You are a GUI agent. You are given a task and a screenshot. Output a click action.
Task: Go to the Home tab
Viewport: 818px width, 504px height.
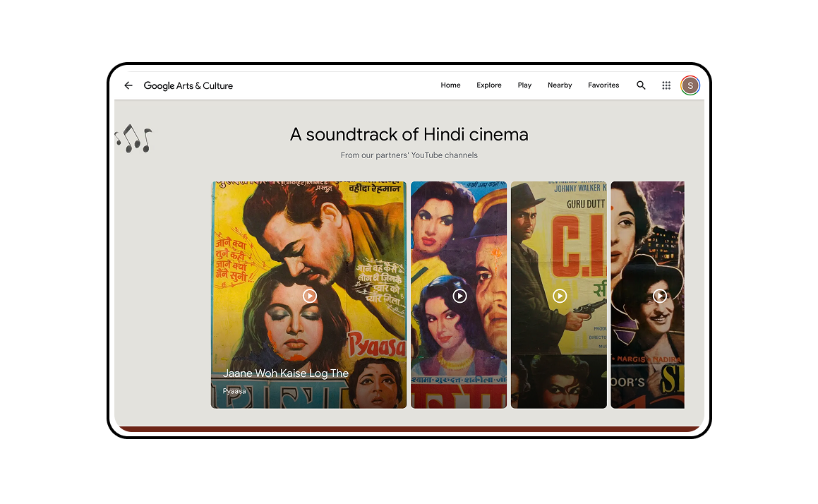(450, 85)
